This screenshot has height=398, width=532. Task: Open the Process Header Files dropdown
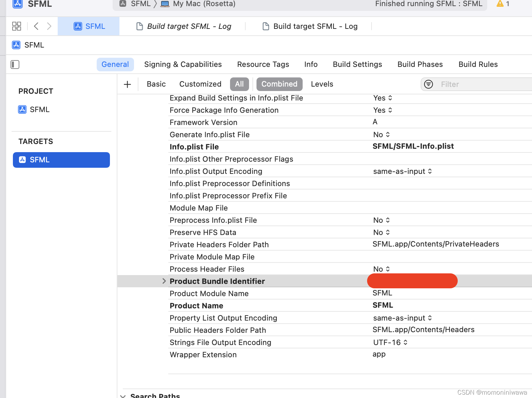tap(382, 269)
